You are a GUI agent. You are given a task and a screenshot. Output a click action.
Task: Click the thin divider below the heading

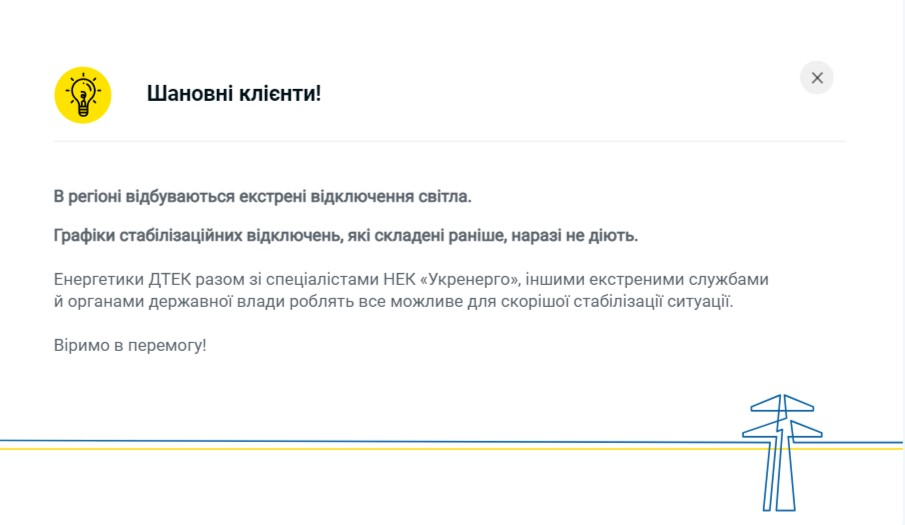tap(450, 141)
